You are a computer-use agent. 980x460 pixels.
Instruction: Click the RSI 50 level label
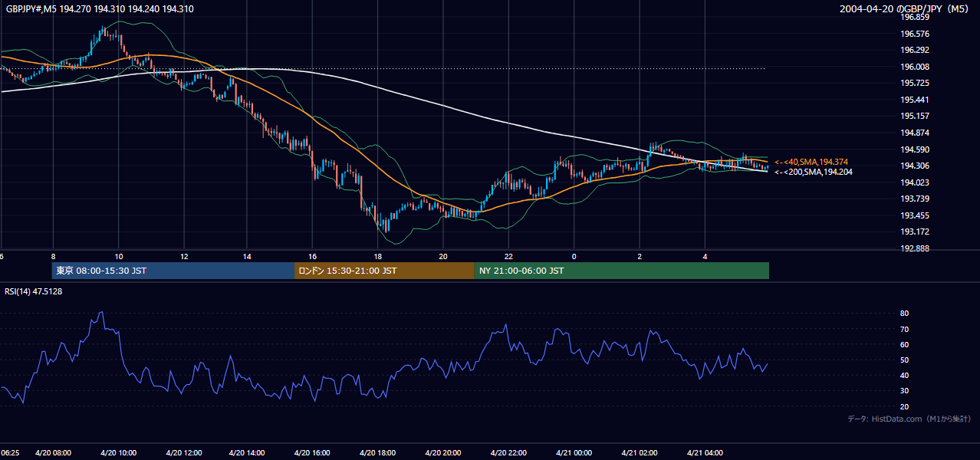(905, 360)
